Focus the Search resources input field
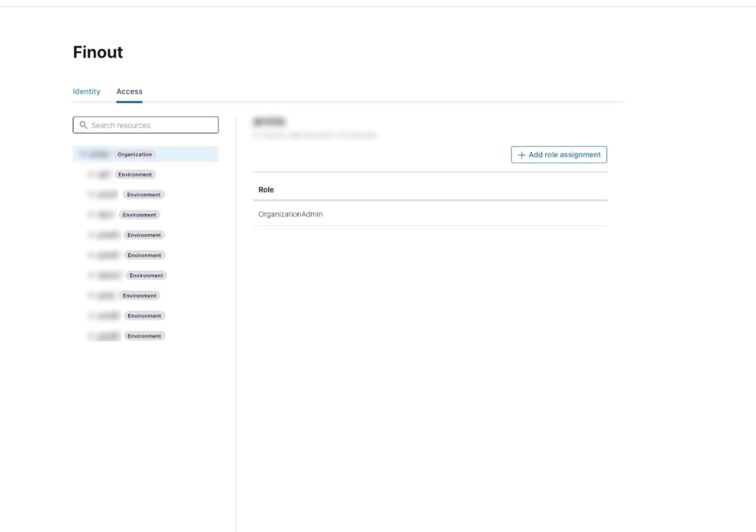This screenshot has height=532, width=756. (x=151, y=125)
